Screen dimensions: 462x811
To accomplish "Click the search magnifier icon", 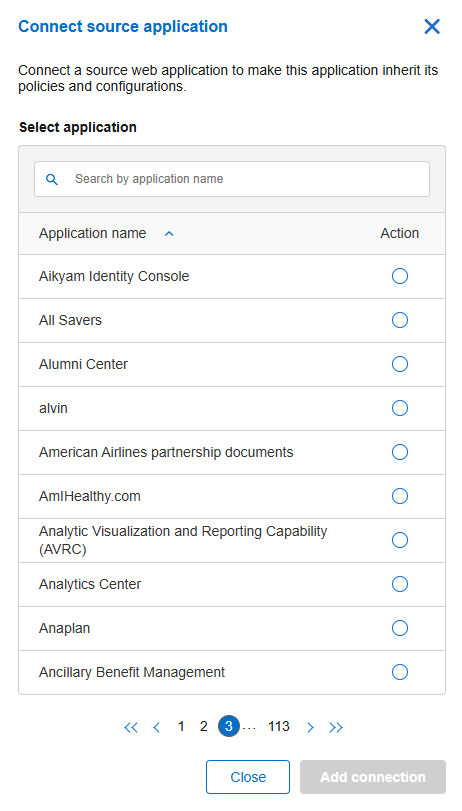I will (52, 179).
